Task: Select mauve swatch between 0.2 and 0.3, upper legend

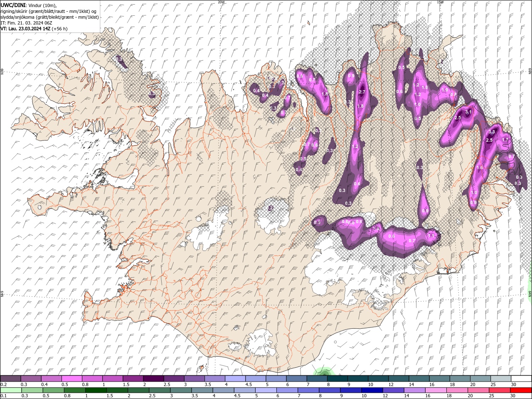Action: pyautogui.click(x=11, y=378)
